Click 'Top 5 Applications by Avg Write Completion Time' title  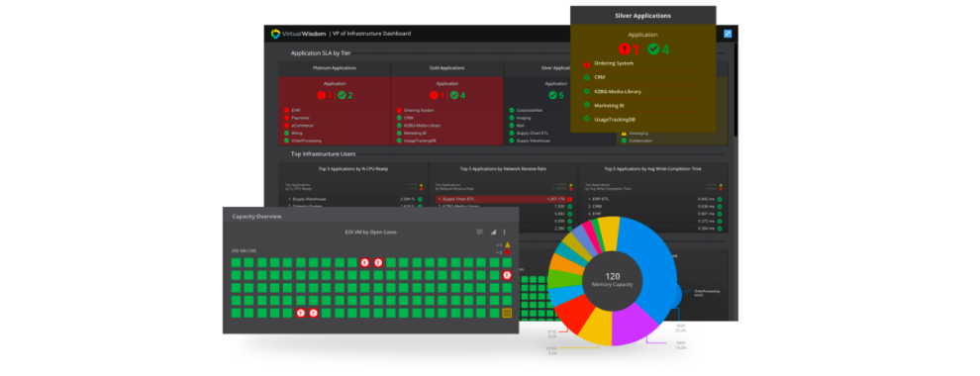tap(653, 168)
